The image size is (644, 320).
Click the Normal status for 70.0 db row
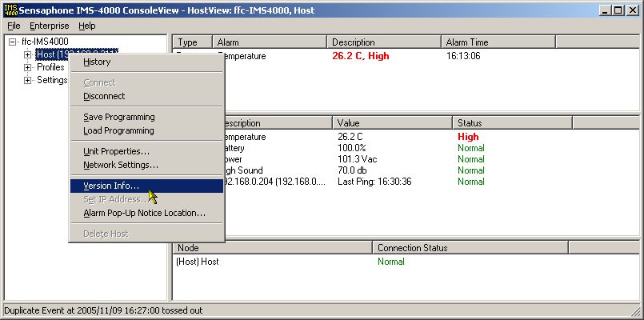coord(471,170)
